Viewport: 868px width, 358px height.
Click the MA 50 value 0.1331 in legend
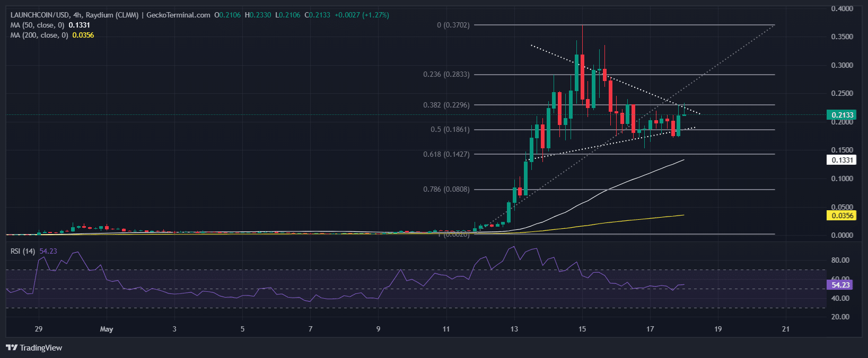[x=79, y=25]
